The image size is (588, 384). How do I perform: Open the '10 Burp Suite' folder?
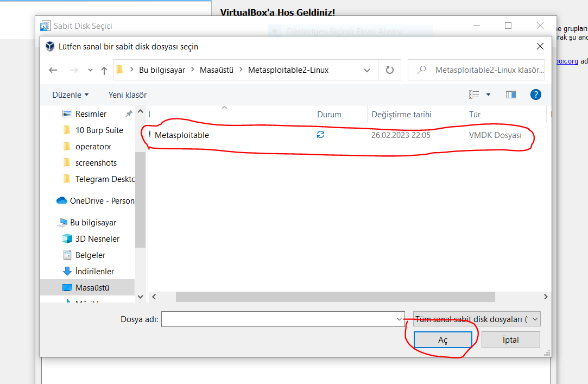[x=99, y=130]
